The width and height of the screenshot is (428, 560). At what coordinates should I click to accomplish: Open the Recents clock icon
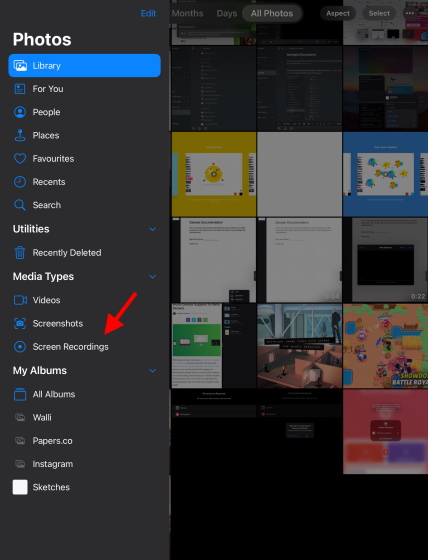20,182
